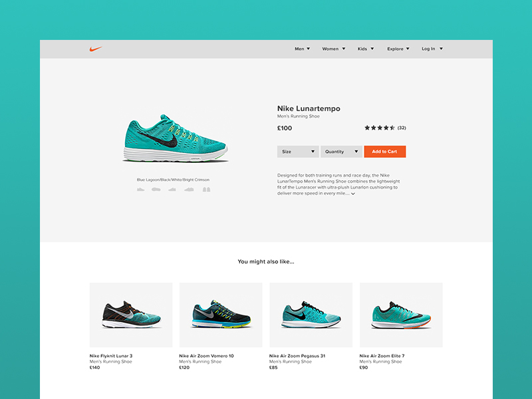
Task: Expand the Women navigation menu
Action: pyautogui.click(x=334, y=49)
